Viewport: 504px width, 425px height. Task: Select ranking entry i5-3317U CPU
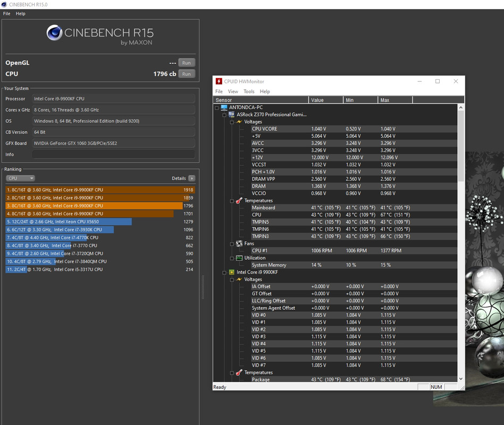[100, 269]
